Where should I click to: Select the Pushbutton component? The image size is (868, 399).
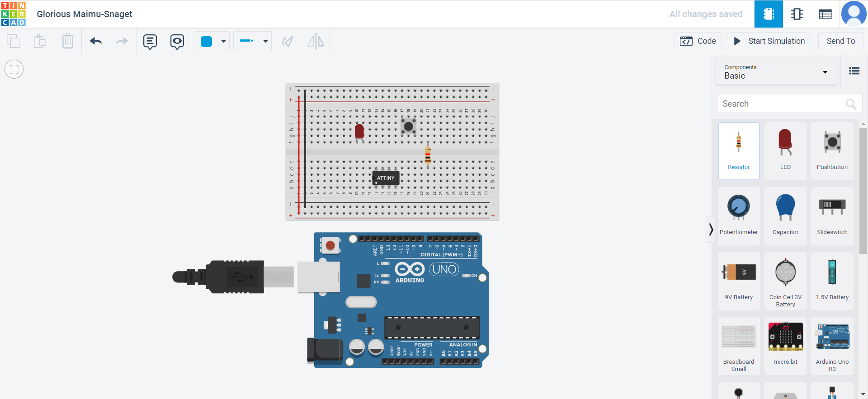832,151
